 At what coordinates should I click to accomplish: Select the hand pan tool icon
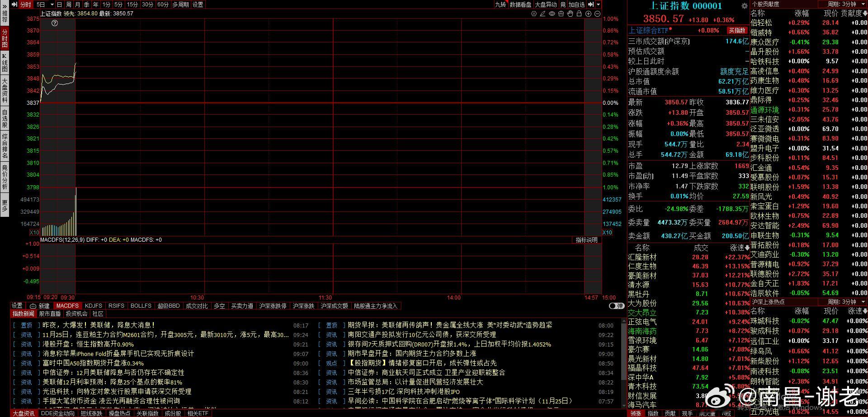570,14
